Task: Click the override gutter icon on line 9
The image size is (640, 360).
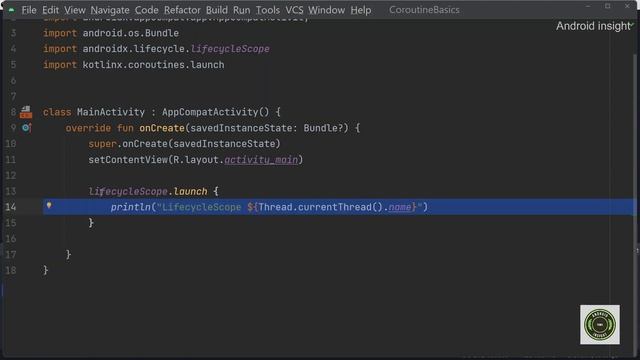Action: [x=27, y=128]
